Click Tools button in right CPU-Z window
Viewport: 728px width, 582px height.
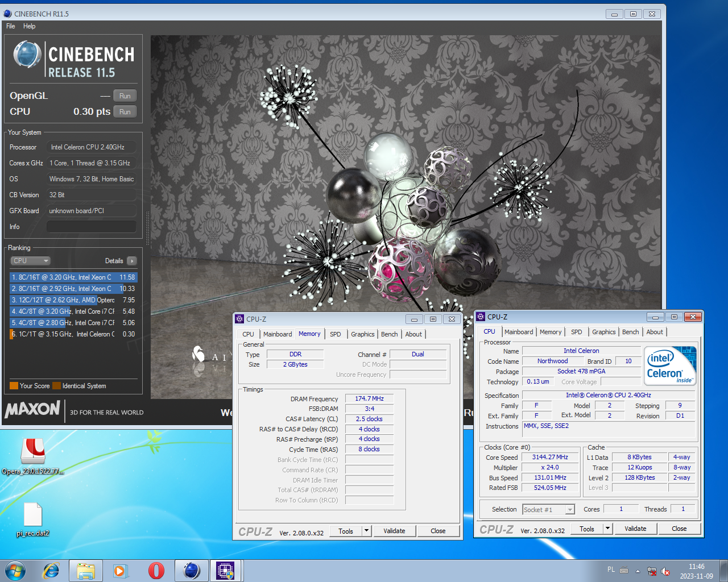(587, 529)
